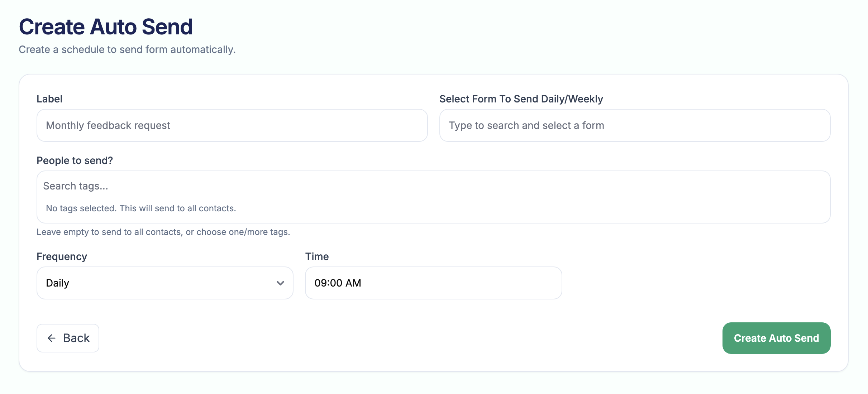Click the Time field showing 09:00 AM
Image resolution: width=868 pixels, height=394 pixels.
pyautogui.click(x=433, y=283)
